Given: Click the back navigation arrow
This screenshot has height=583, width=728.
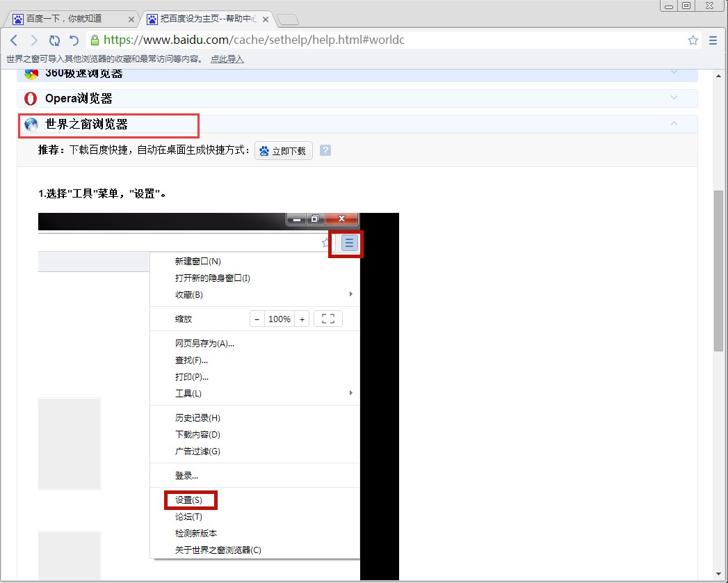Looking at the screenshot, I should (x=14, y=40).
